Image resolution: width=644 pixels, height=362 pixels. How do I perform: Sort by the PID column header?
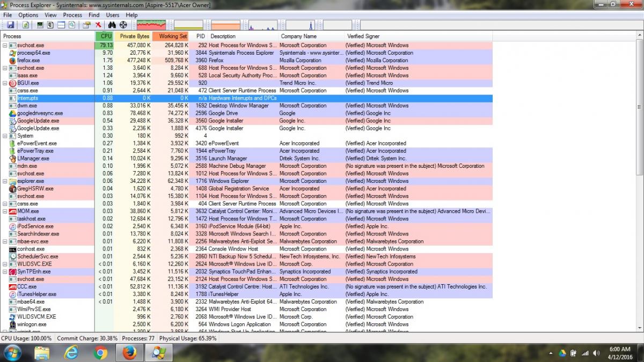click(x=199, y=36)
